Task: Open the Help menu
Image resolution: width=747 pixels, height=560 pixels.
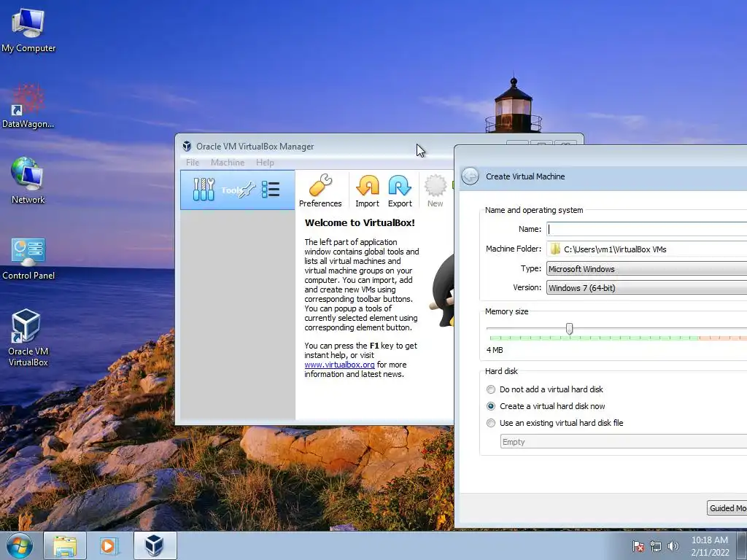Action: coord(265,163)
